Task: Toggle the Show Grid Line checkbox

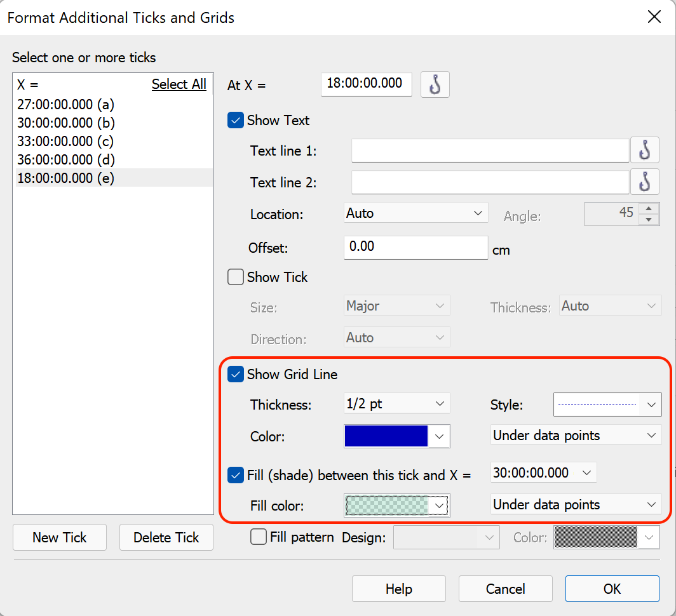Action: pos(236,375)
